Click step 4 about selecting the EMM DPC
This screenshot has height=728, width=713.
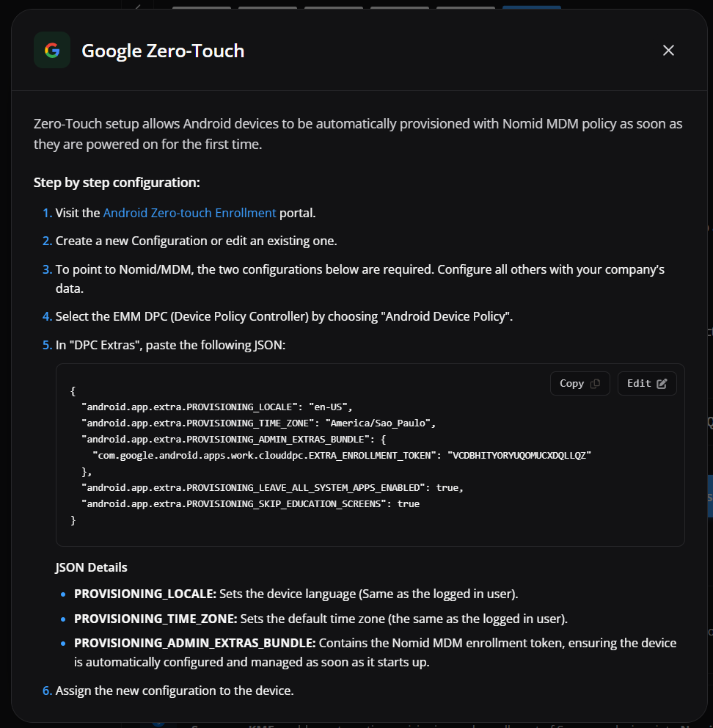coord(284,316)
